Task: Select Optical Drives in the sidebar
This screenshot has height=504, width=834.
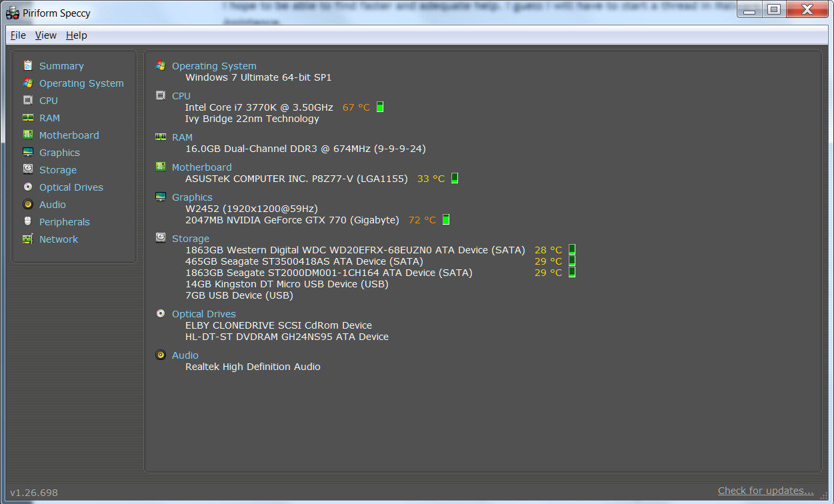Action: point(71,187)
